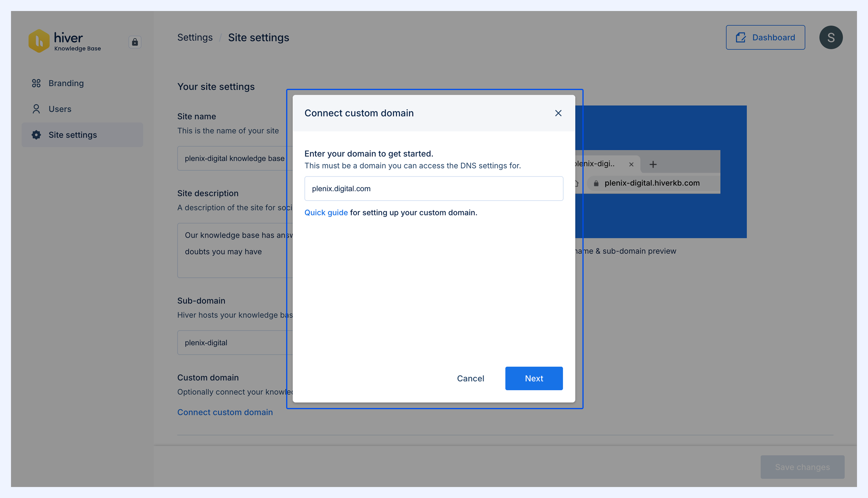Close the Connect custom domain dialog
Viewport: 868px width, 498px height.
click(x=558, y=113)
